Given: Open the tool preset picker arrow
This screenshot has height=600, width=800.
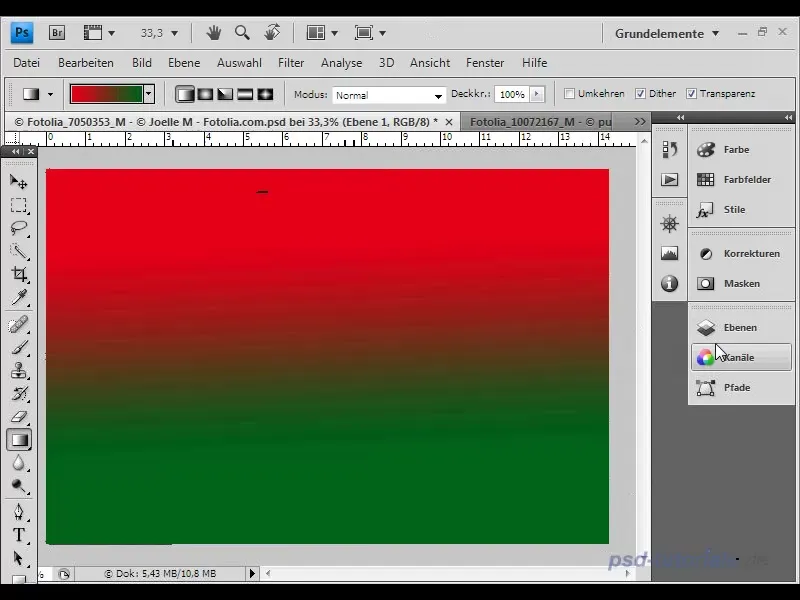Looking at the screenshot, I should [x=50, y=94].
